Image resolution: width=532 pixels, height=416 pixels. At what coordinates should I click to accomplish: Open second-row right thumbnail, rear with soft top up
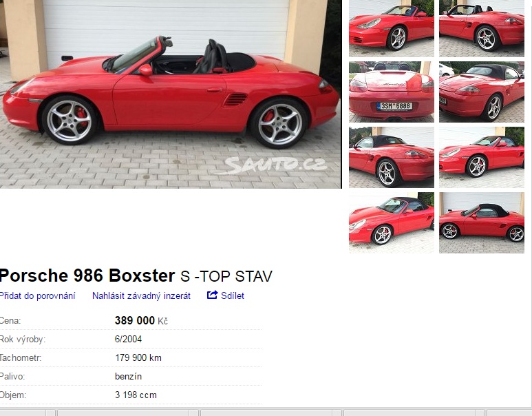point(482,92)
